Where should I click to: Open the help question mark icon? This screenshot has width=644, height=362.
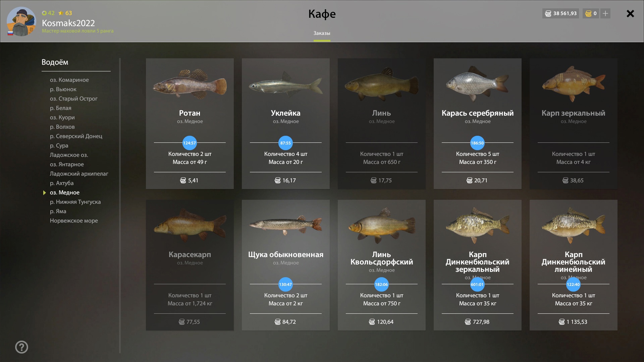pyautogui.click(x=21, y=347)
